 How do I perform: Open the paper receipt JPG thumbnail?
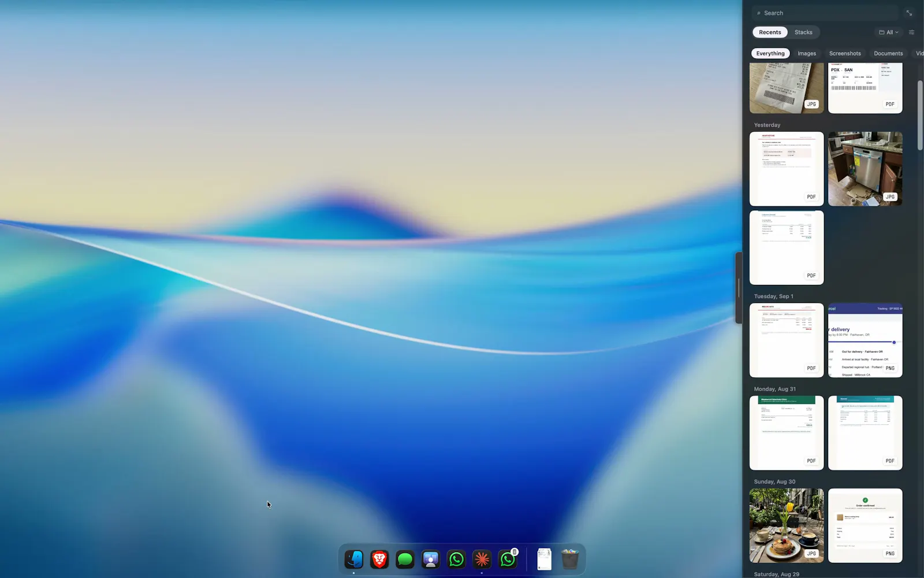(787, 88)
